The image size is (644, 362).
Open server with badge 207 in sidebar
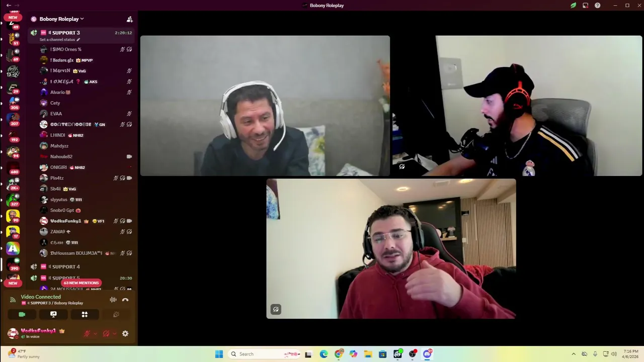tap(13, 120)
